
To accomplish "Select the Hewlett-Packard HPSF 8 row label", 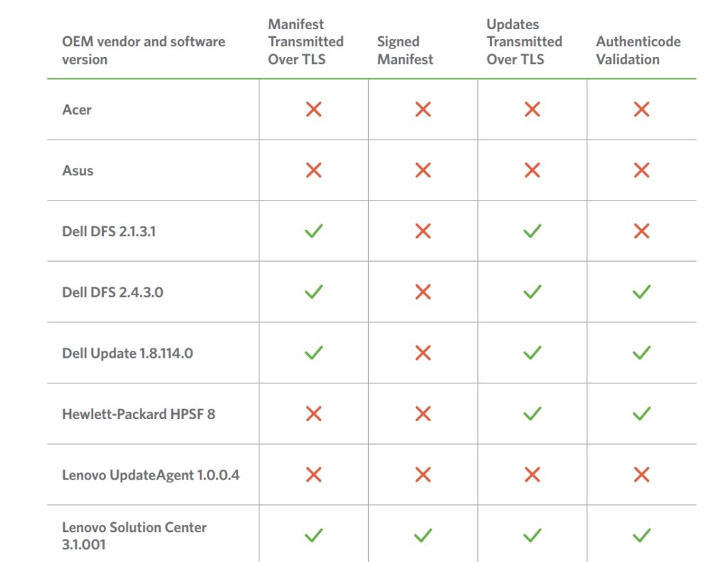I will coord(138,414).
